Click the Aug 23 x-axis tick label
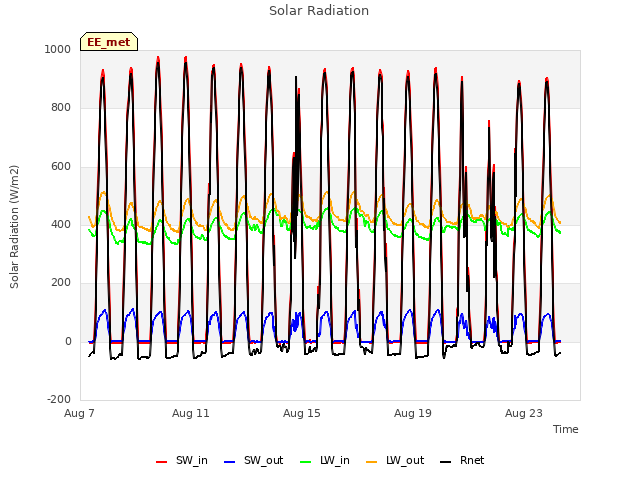The image size is (640, 480). [x=524, y=413]
